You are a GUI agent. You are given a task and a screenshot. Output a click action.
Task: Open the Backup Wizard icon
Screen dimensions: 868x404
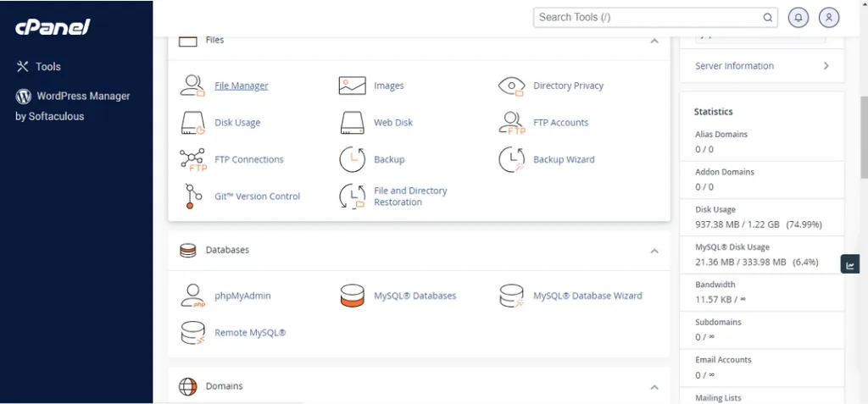point(511,159)
